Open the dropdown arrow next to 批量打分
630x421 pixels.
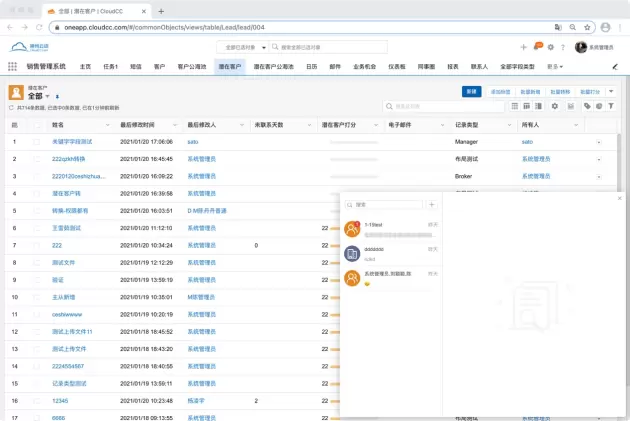coord(611,91)
